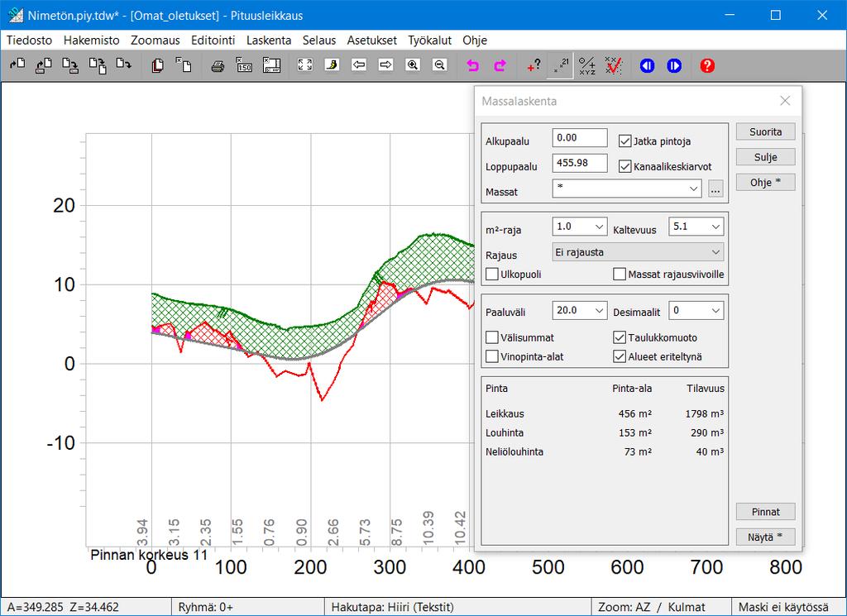This screenshot has width=847, height=616.
Task: Open the Hakemisto menu
Action: coord(91,40)
